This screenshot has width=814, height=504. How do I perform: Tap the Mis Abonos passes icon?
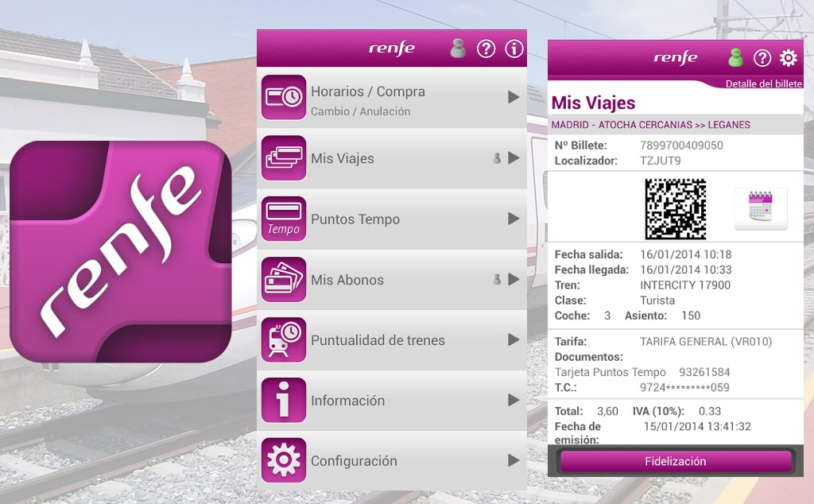pyautogui.click(x=284, y=279)
